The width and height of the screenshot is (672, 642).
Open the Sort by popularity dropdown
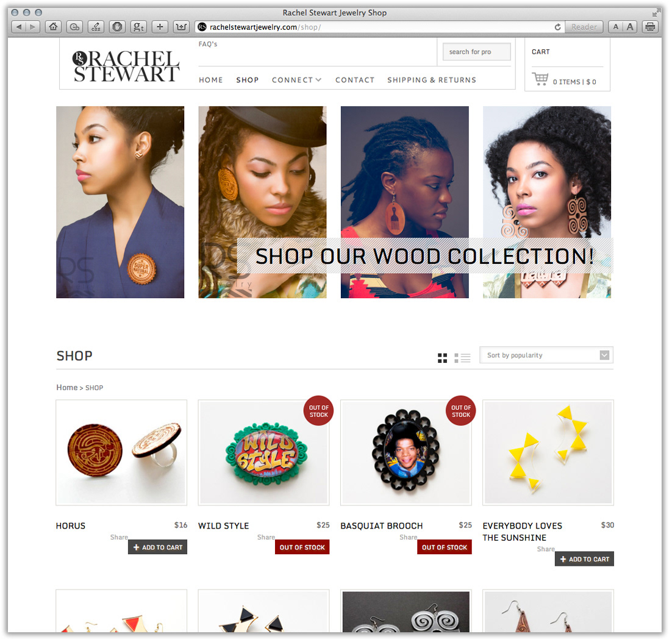coord(546,355)
